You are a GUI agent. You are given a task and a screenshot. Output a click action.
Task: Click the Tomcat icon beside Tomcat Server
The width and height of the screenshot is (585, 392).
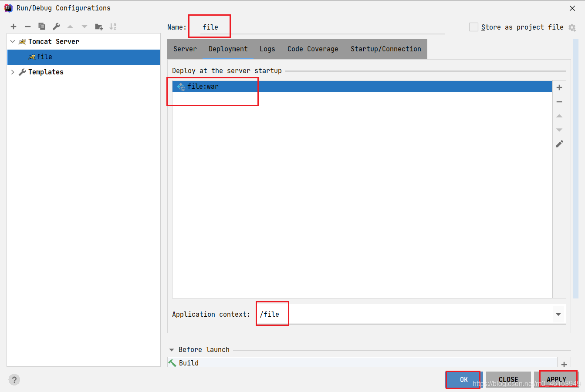[x=22, y=42]
